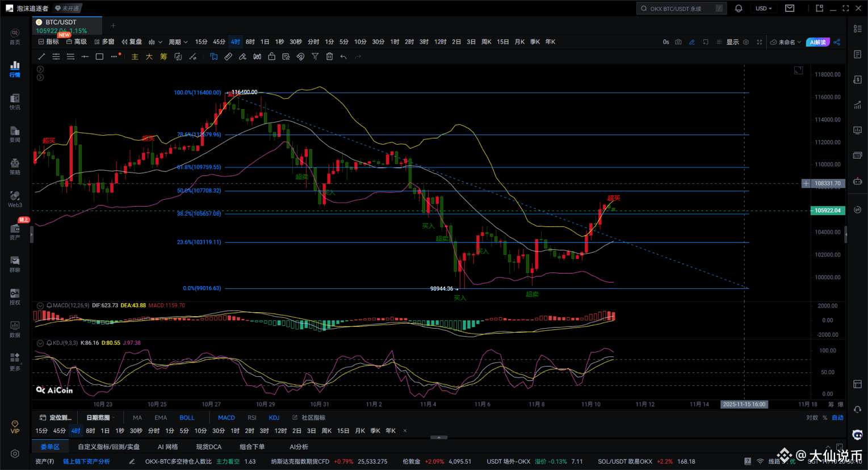Toggle the MACD indicator off
Viewport: 868px width, 470px height.
(x=226, y=418)
